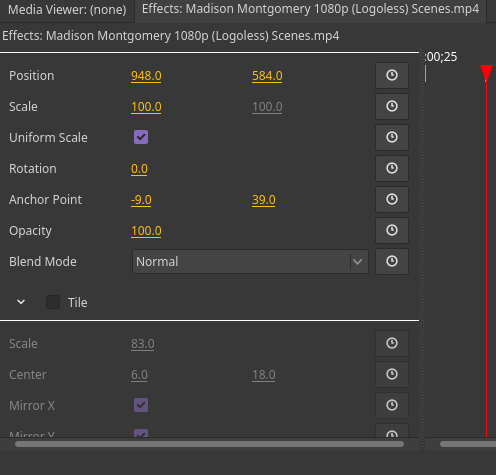Toggle keyframing for Tile Scale 83.0 row
Image resolution: width=496 pixels, height=475 pixels.
coord(392,343)
